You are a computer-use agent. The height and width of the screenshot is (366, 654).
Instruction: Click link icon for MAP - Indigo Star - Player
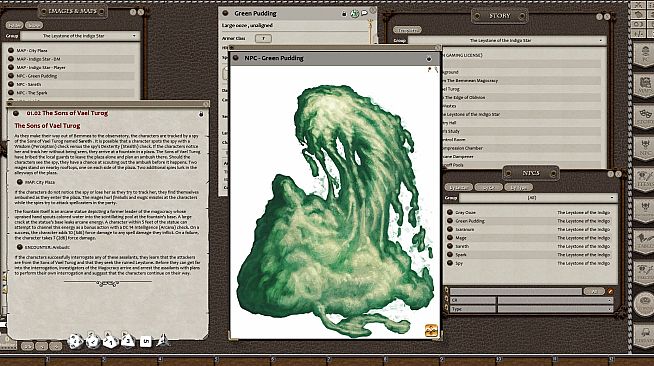pos(11,67)
